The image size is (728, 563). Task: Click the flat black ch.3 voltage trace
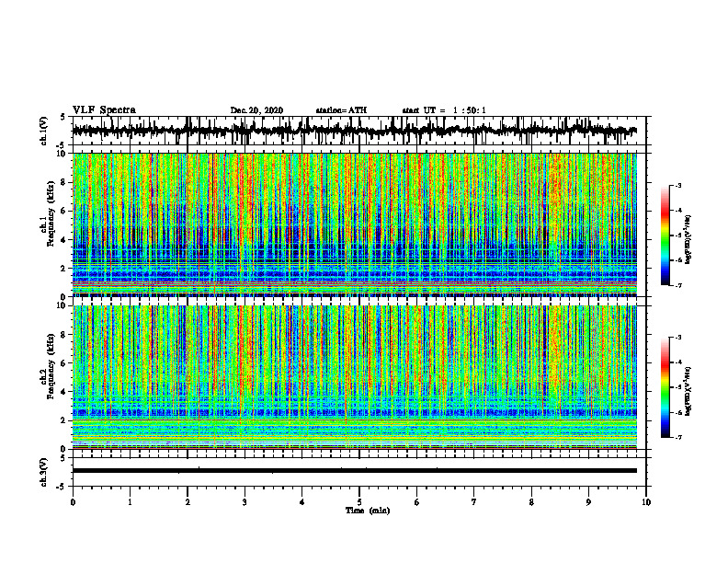[355, 471]
